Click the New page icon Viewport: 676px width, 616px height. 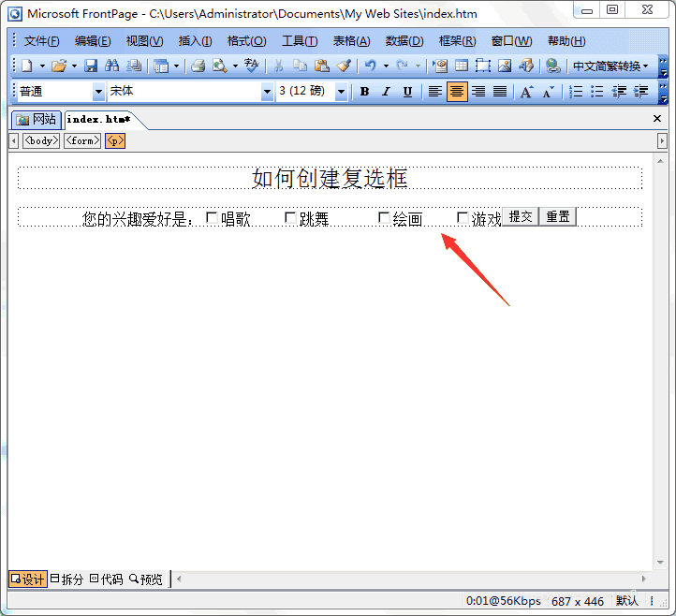[x=27, y=66]
